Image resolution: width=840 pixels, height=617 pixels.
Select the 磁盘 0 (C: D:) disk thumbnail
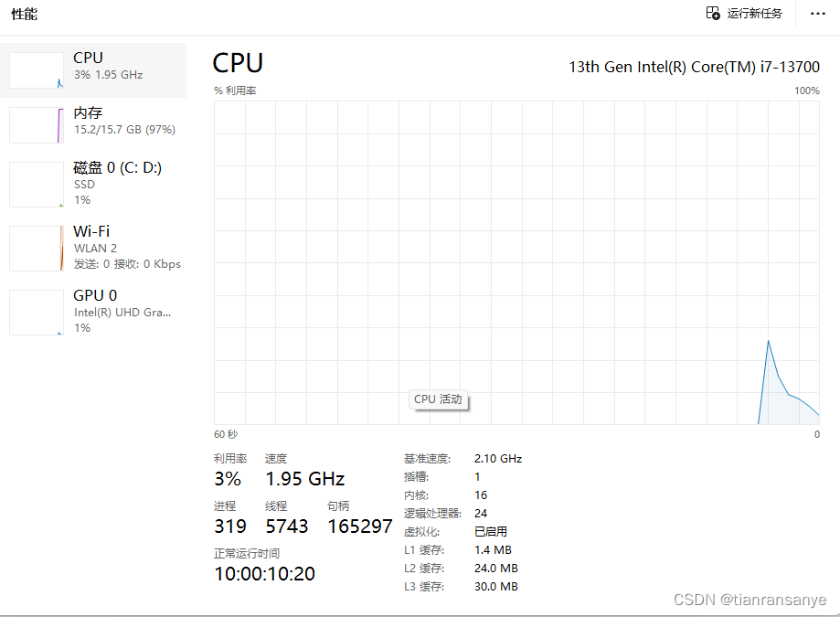tap(36, 184)
